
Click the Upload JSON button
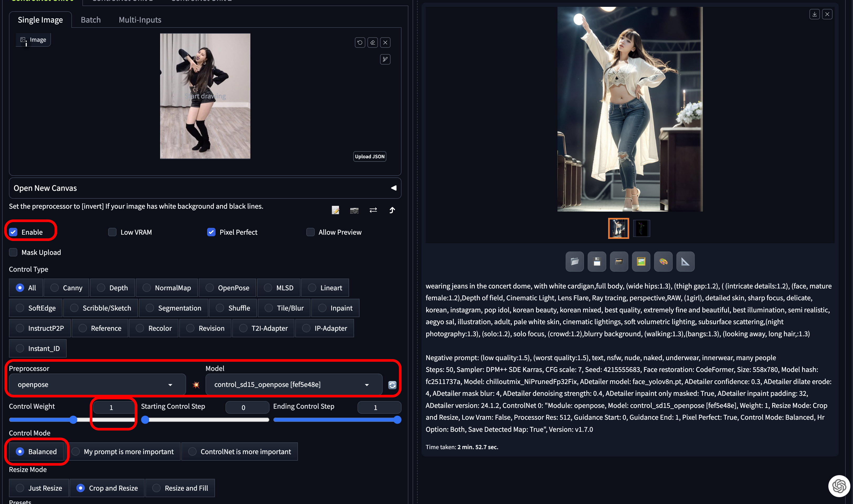click(x=370, y=156)
